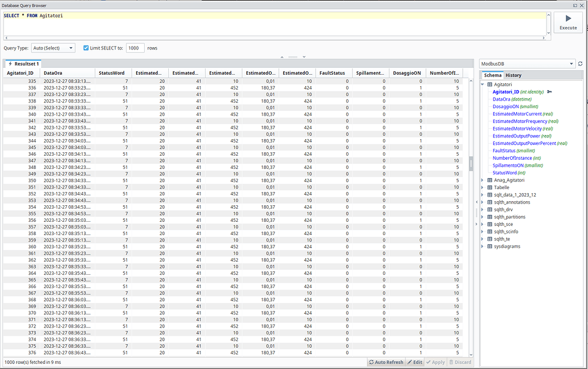Image resolution: width=588 pixels, height=369 pixels.
Task: Select the Resultset 1 tab
Action: click(24, 63)
